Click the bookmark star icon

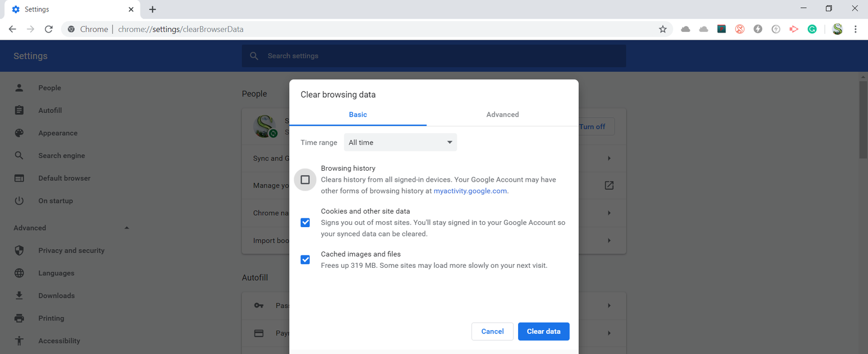[662, 29]
